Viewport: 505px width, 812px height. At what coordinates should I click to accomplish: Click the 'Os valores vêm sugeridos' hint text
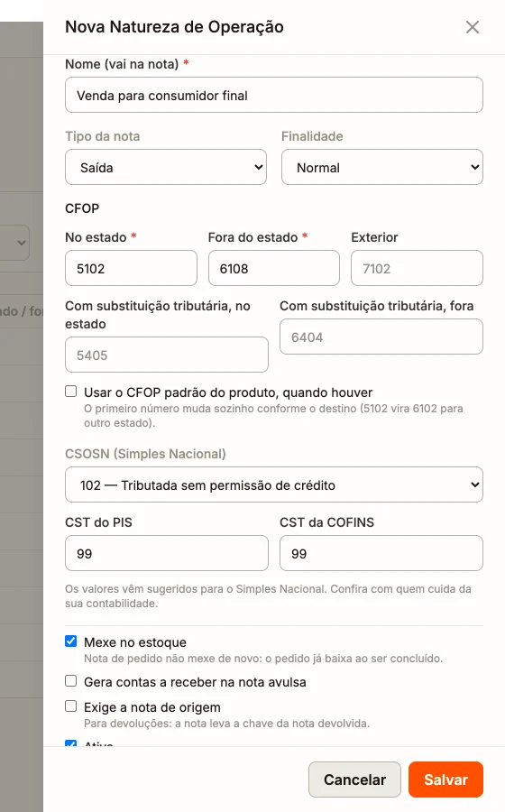268,596
